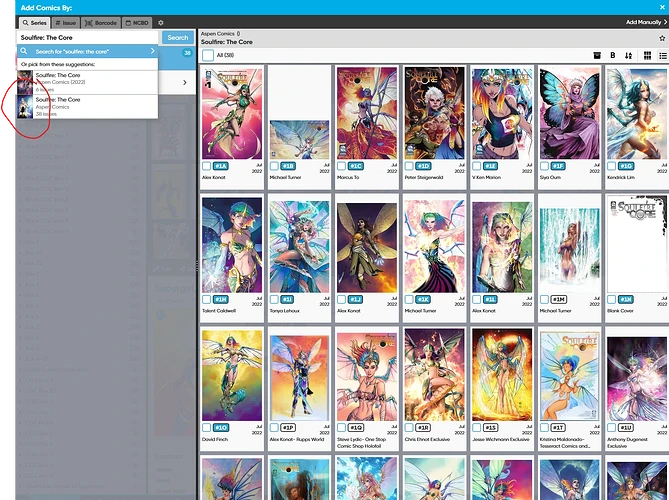Click the #1O variant badge
Screen dimensions: 669x500
click(221, 427)
